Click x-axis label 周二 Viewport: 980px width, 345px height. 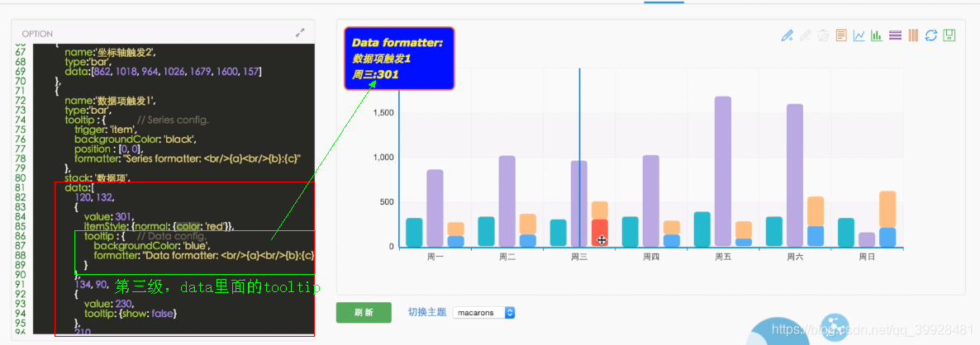507,257
